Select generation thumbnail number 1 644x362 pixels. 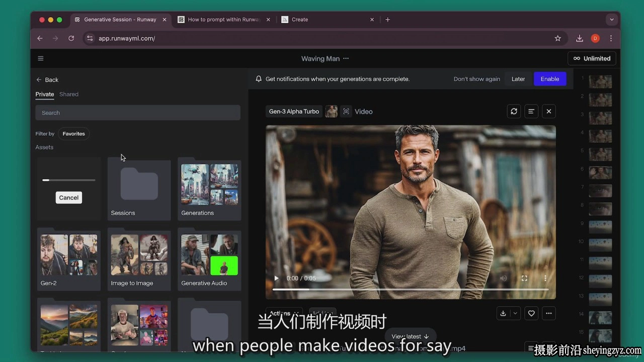click(600, 81)
